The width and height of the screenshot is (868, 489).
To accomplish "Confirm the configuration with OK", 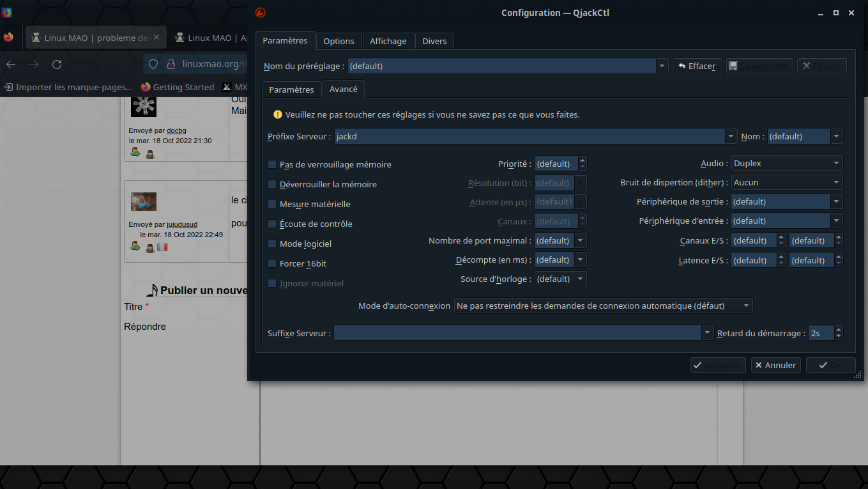I will point(830,365).
